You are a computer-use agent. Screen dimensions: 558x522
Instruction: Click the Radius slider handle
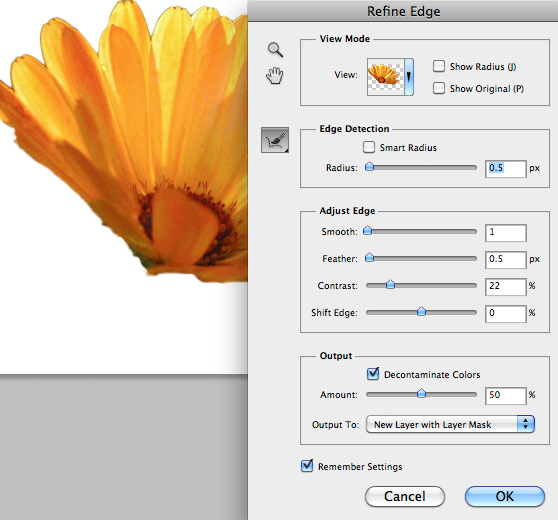point(370,167)
